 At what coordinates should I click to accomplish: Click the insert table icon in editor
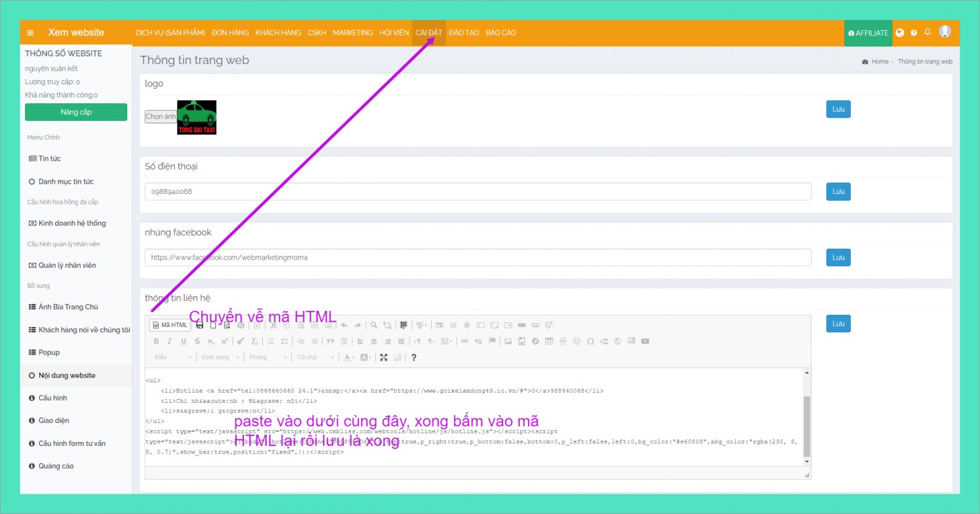[549, 341]
